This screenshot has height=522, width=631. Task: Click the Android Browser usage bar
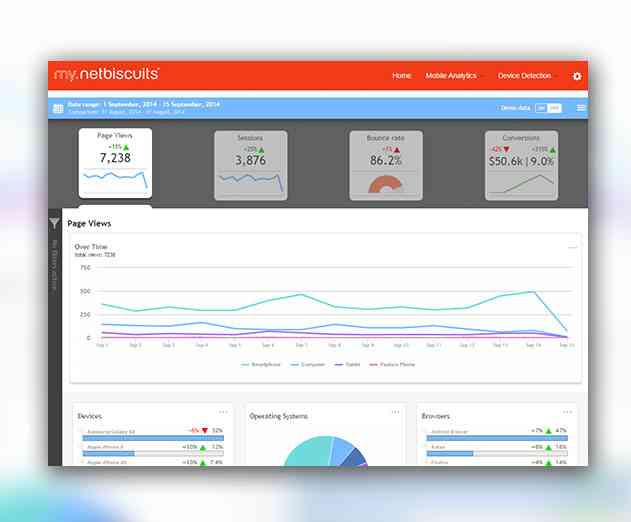(x=497, y=438)
